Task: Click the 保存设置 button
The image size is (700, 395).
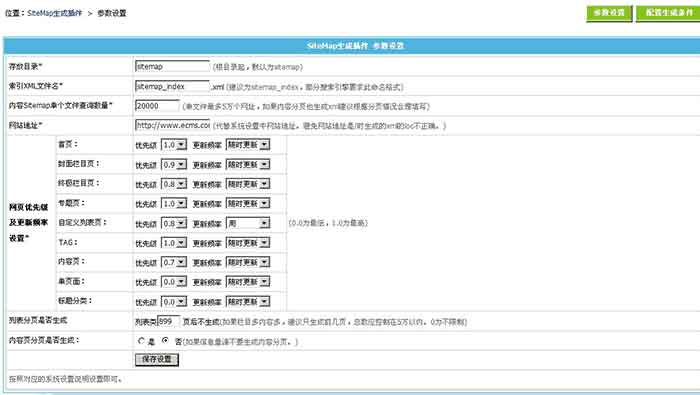Action: tap(157, 360)
